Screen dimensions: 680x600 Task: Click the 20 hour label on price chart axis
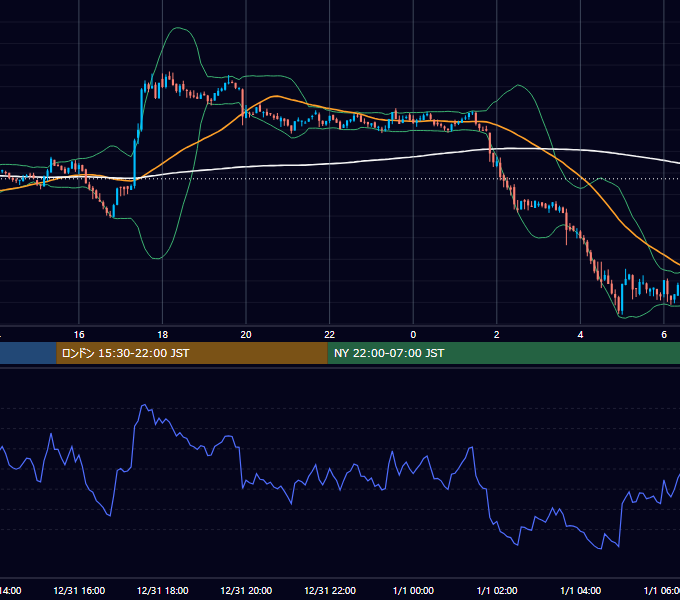coord(246,335)
